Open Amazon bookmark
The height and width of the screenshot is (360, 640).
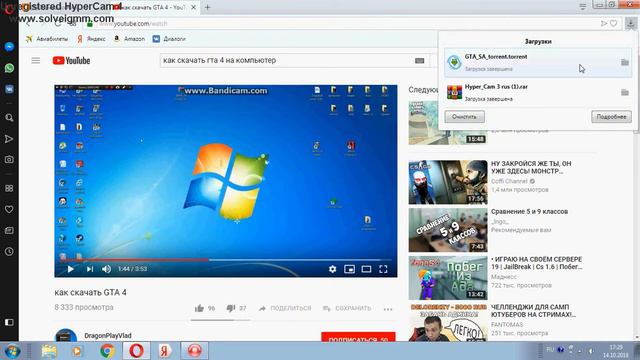click(129, 39)
